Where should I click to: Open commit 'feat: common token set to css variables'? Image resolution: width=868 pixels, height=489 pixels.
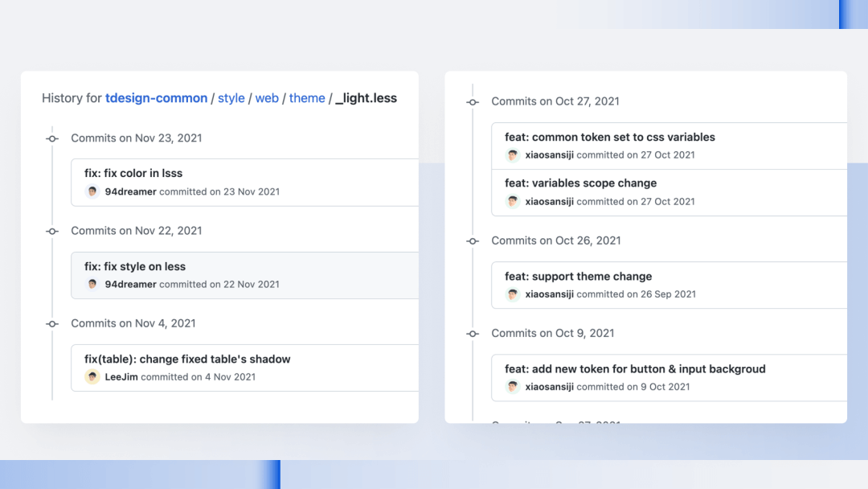click(609, 137)
